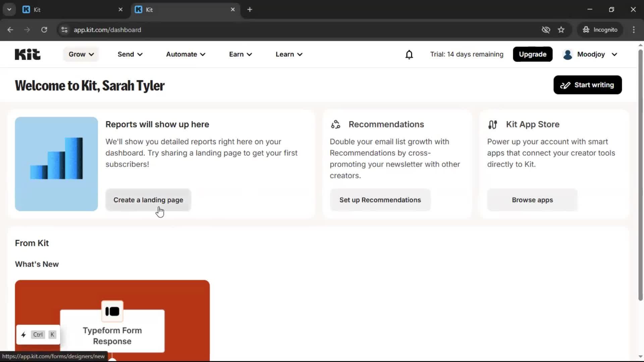
Task: Open the notification bell
Action: pos(409,54)
